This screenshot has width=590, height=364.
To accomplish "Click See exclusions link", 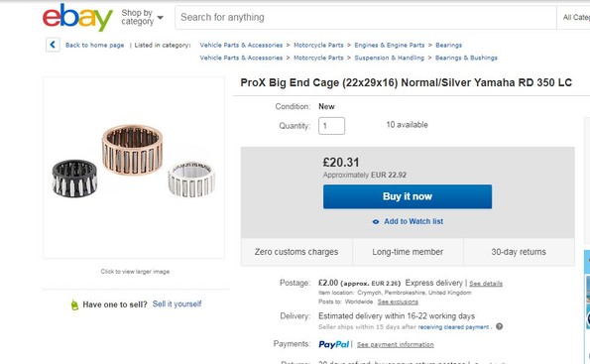I will [x=398, y=302].
